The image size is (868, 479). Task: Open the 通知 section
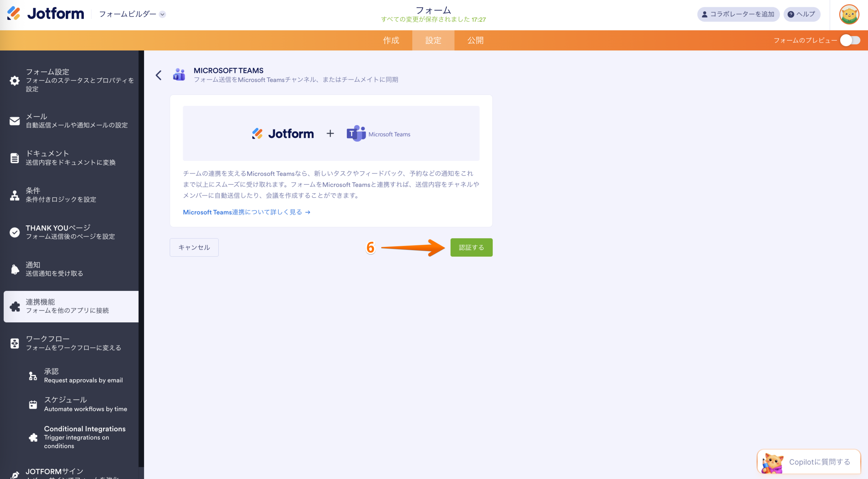pyautogui.click(x=71, y=269)
